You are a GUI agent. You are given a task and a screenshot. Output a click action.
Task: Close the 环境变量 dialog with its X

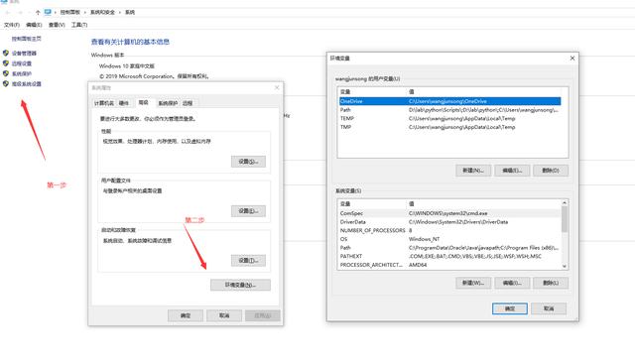pos(572,59)
